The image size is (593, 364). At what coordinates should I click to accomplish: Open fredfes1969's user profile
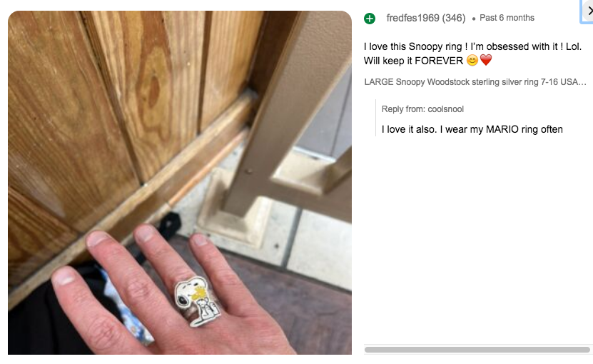tap(412, 18)
